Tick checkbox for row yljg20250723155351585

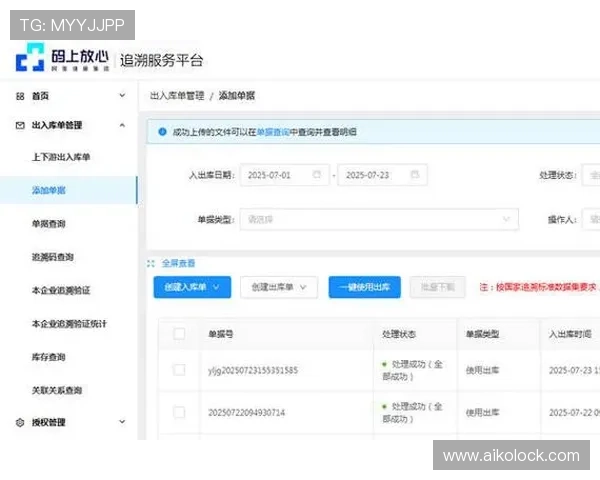click(179, 370)
